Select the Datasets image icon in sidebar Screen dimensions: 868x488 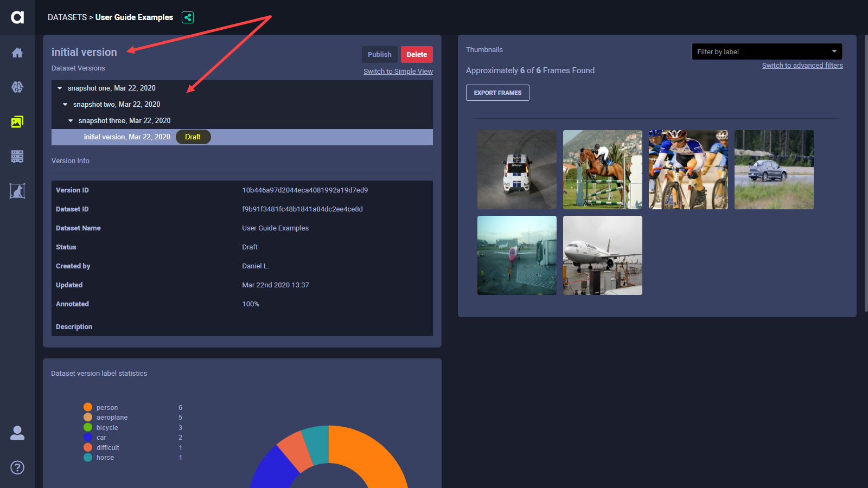coord(17,122)
